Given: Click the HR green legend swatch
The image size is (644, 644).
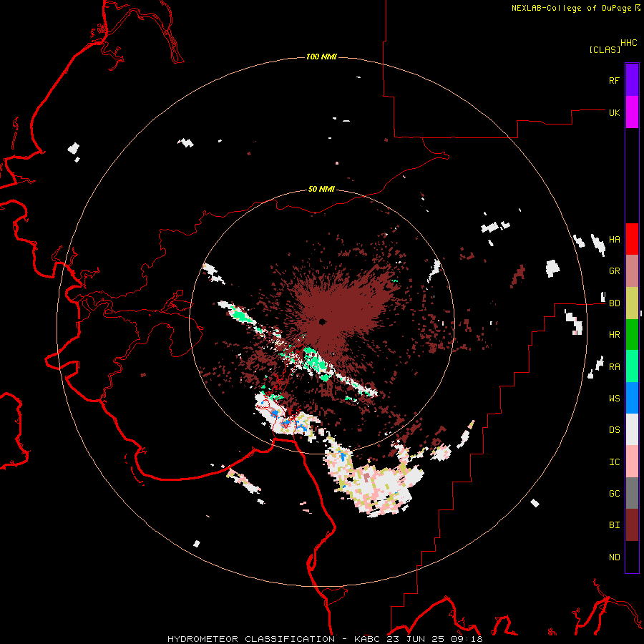Looking at the screenshot, I should coord(632,334).
